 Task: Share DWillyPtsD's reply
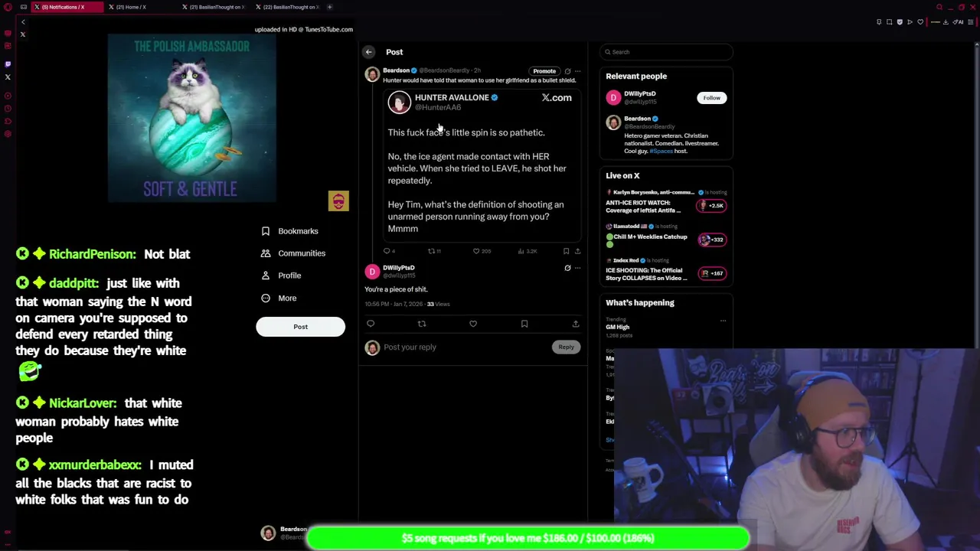576,324
